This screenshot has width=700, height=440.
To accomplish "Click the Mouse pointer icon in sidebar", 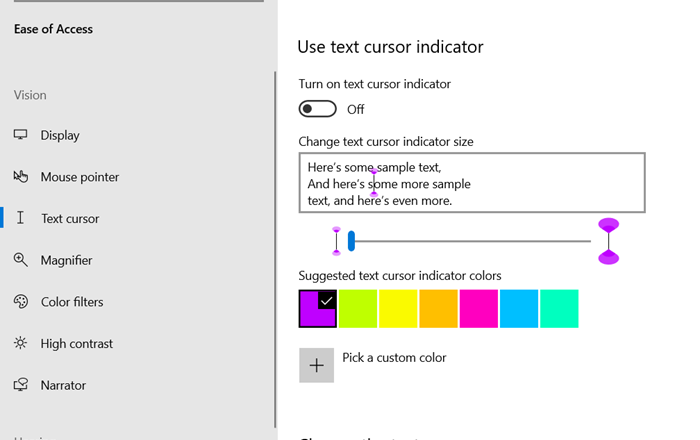I will coord(20,177).
